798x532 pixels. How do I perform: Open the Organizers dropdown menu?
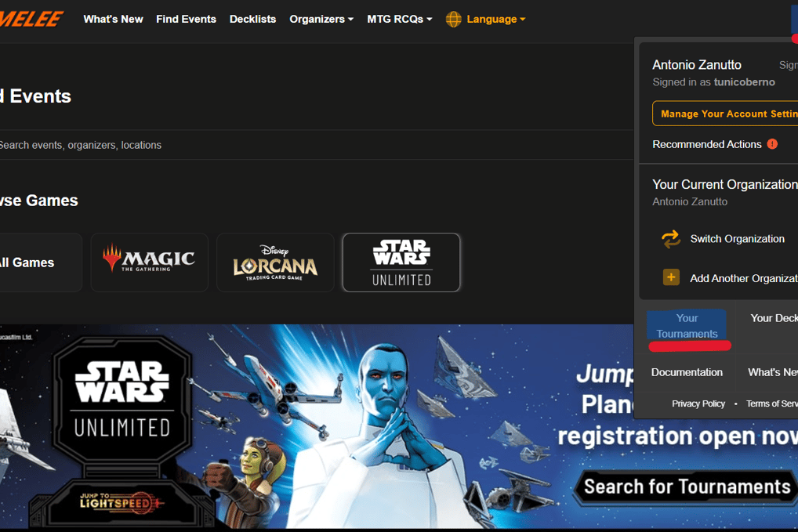(321, 20)
